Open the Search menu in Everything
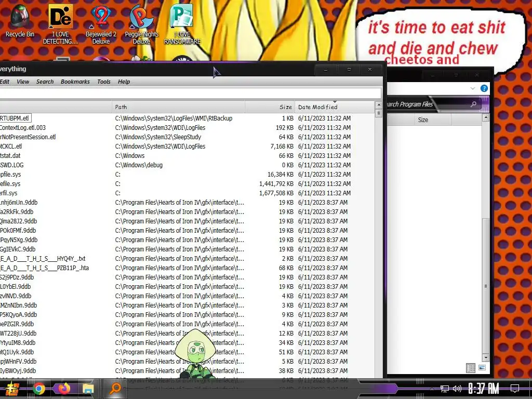Viewport: 532px width, 399px height. pos(45,82)
